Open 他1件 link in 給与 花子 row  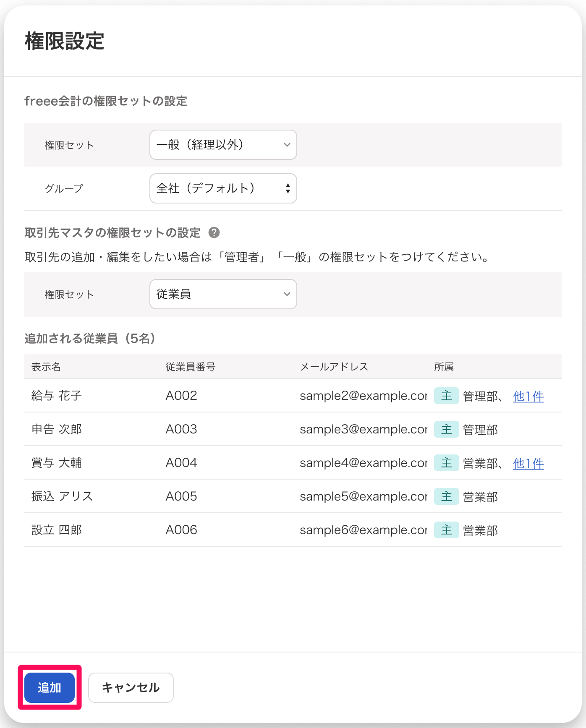[x=528, y=396]
